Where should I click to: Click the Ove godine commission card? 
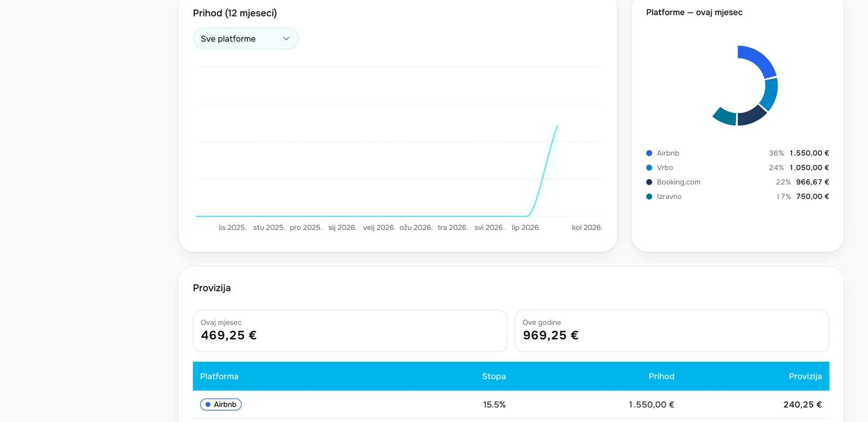672,331
